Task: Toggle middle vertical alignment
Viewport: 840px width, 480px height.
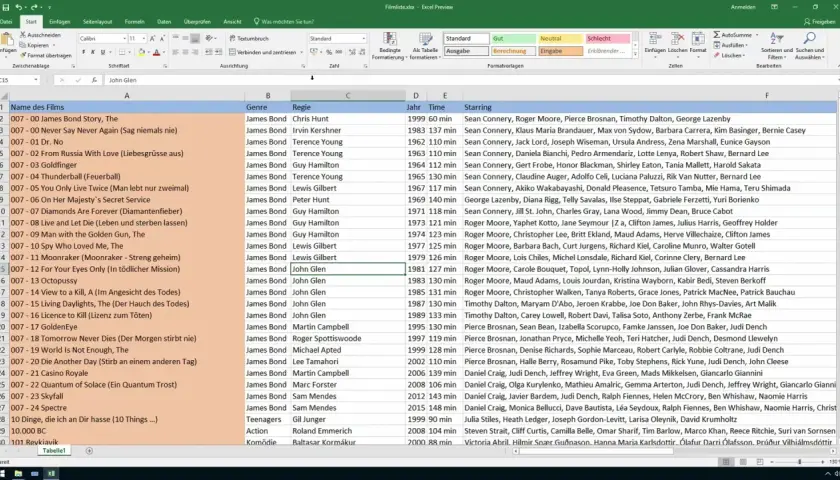Action: tap(185, 39)
